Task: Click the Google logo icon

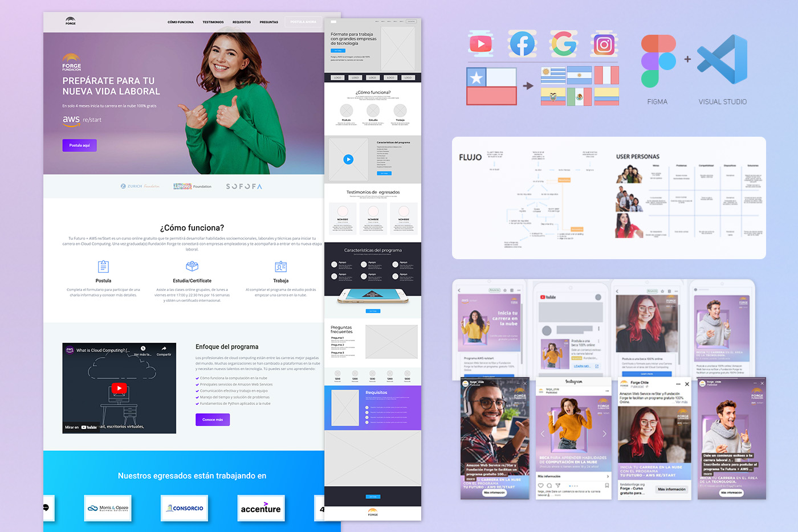Action: [x=563, y=44]
